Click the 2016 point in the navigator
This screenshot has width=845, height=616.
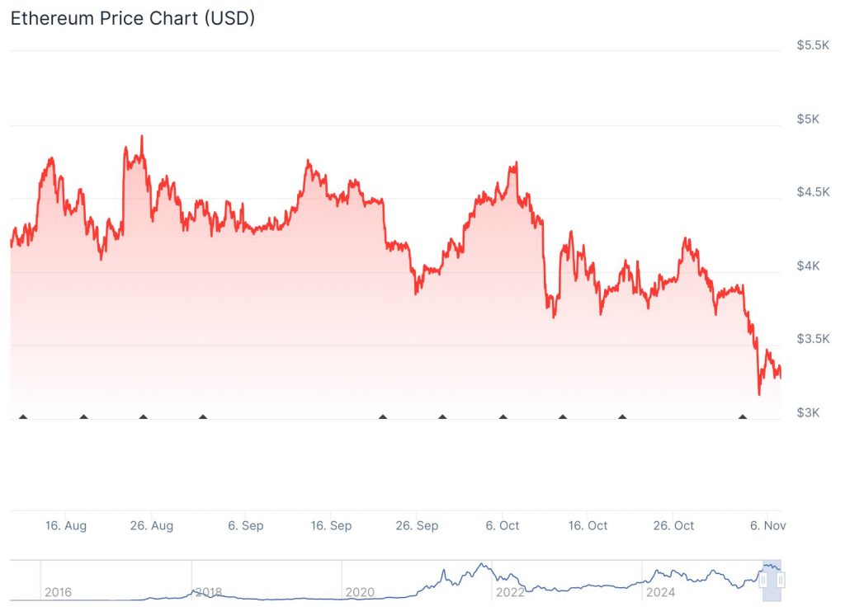[x=58, y=592]
